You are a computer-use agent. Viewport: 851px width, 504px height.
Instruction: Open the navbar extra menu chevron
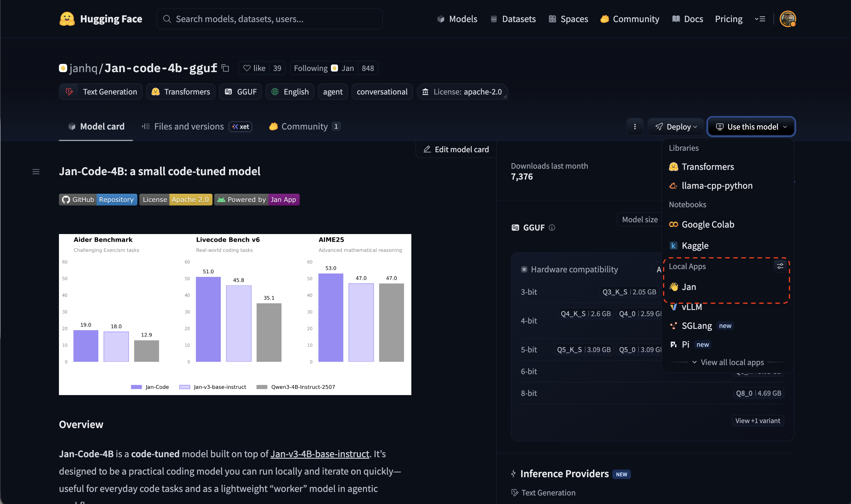click(760, 19)
